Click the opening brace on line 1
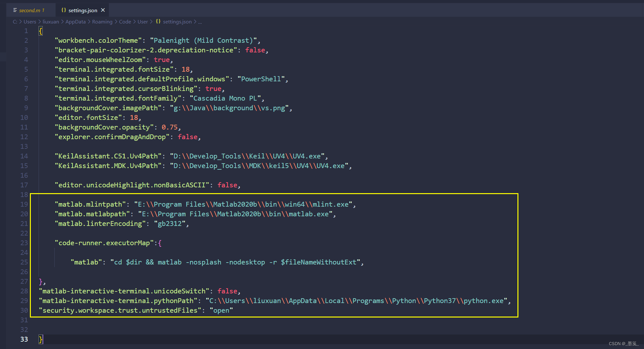 (x=40, y=31)
